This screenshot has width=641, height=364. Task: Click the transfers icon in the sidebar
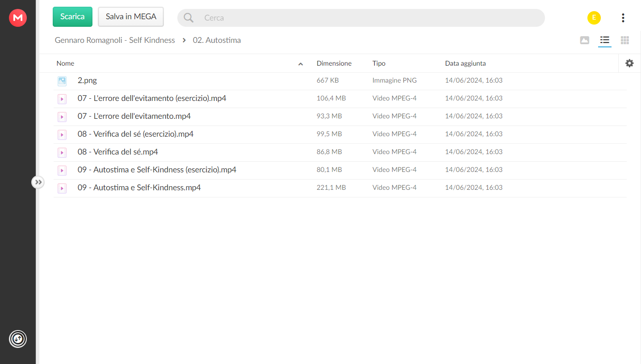pyautogui.click(x=18, y=339)
